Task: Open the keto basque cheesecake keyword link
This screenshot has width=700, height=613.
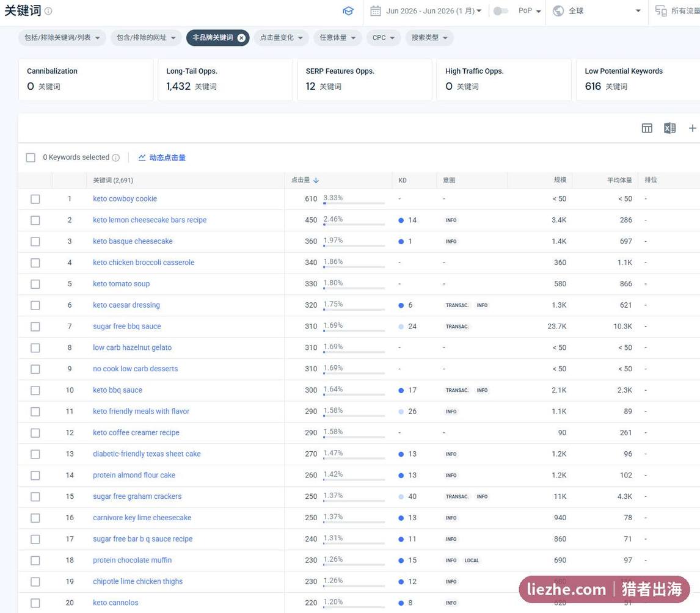Action: coord(133,241)
